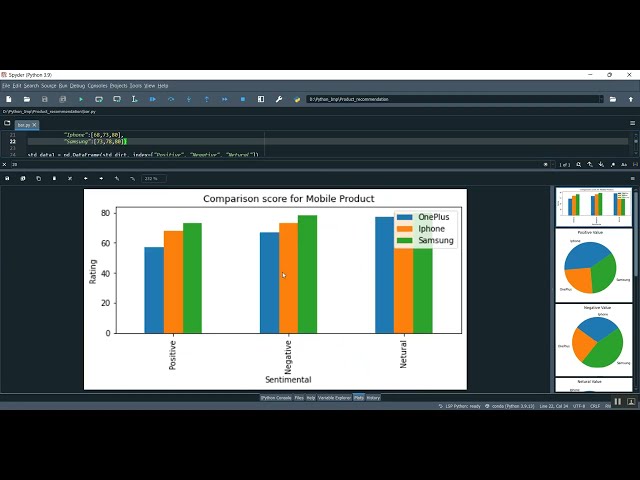Open the editor file browser icon
Viewport: 640px width, 480px height.
click(7, 123)
